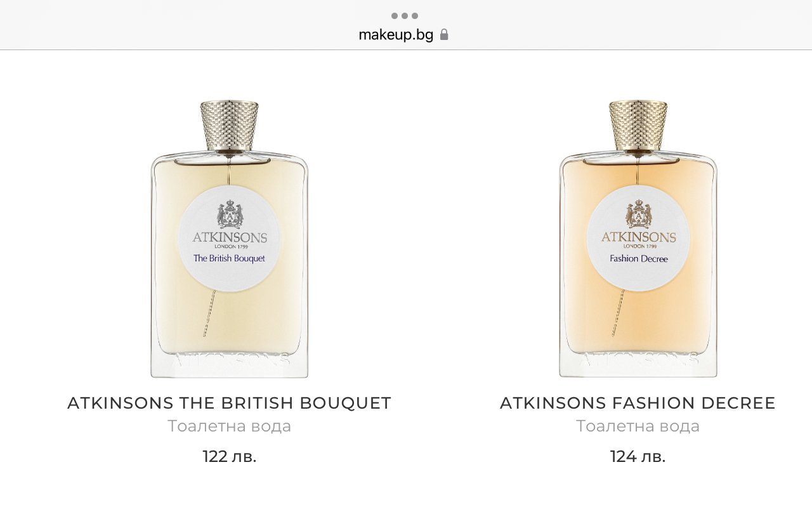The width and height of the screenshot is (812, 514).
Task: Select the 122 лв. price
Action: 229,456
